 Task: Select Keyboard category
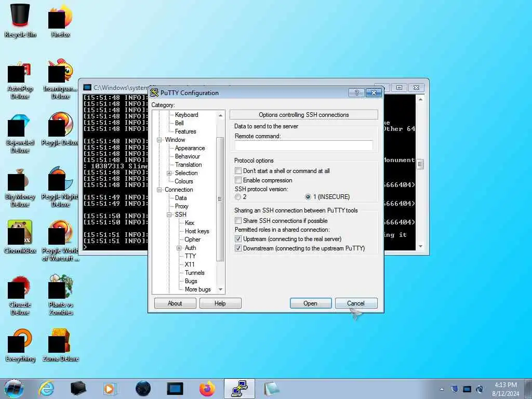pos(187,115)
